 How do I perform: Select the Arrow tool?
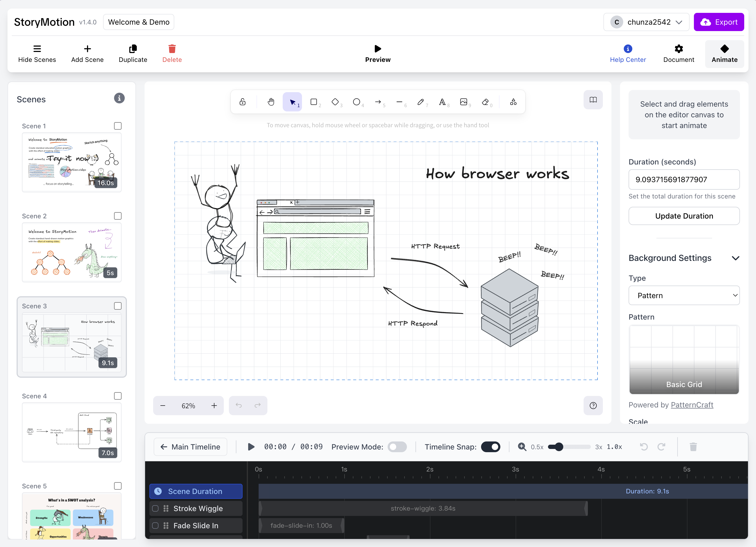coord(378,102)
